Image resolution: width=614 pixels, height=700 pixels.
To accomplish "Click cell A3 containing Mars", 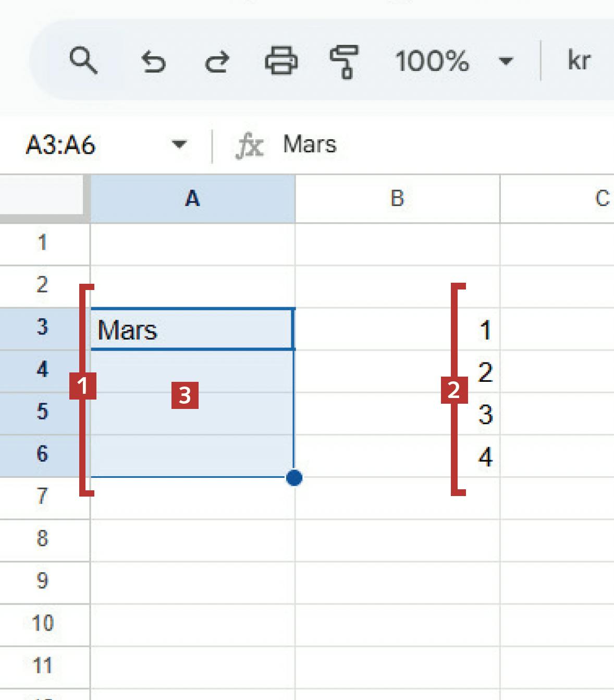I will click(192, 330).
